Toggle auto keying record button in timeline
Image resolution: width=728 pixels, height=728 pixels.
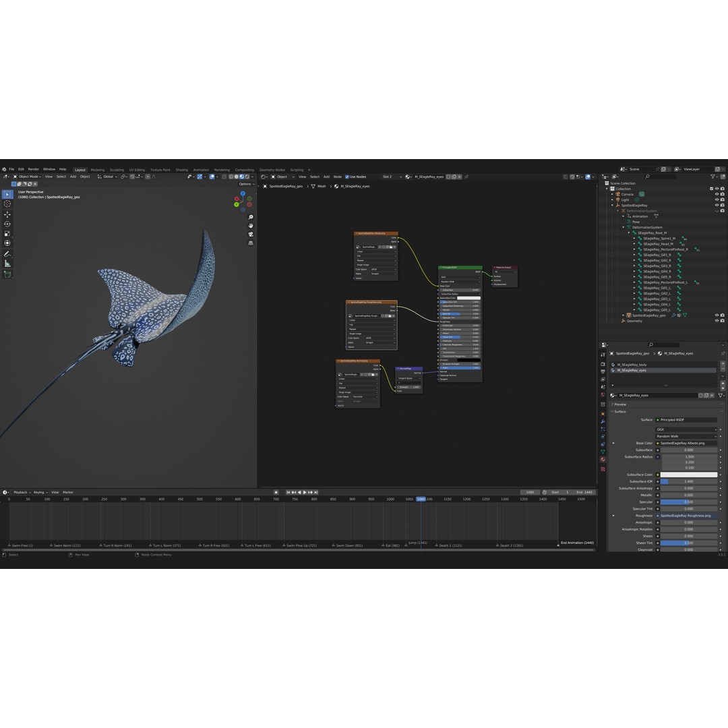point(276,492)
